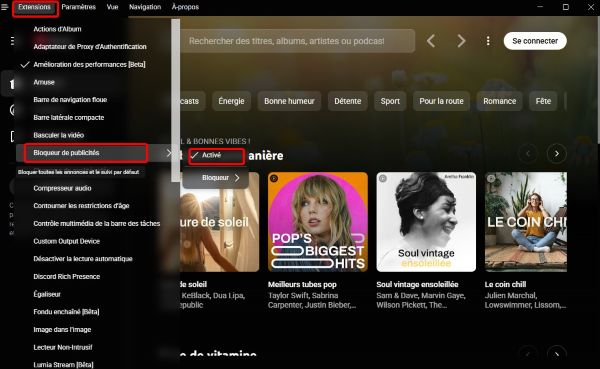Show previous playlists in the first carousel
Image resolution: width=600 pixels, height=369 pixels.
[528, 154]
